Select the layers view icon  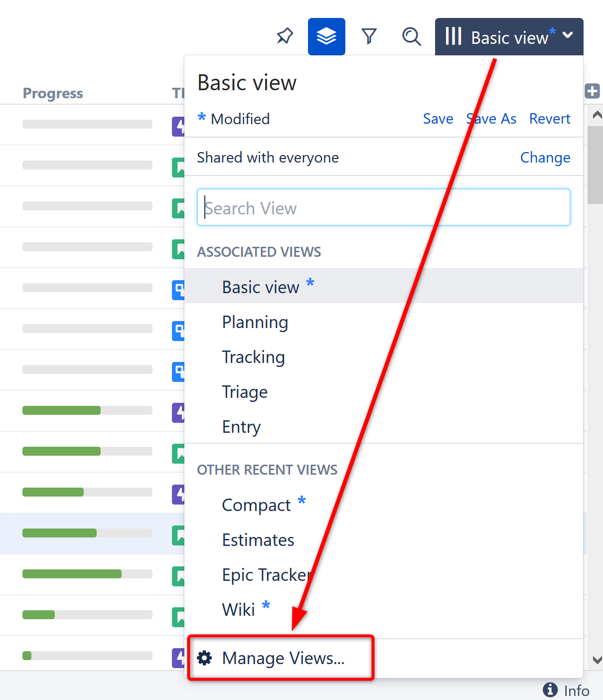coord(326,36)
